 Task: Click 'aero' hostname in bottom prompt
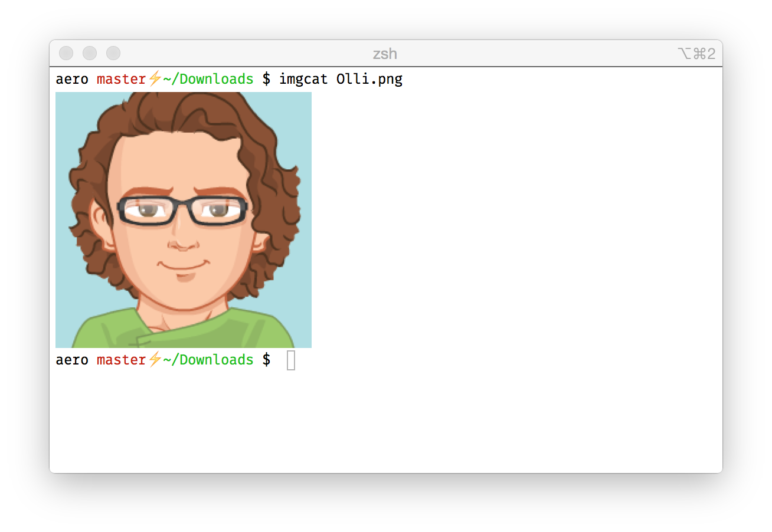click(x=72, y=360)
